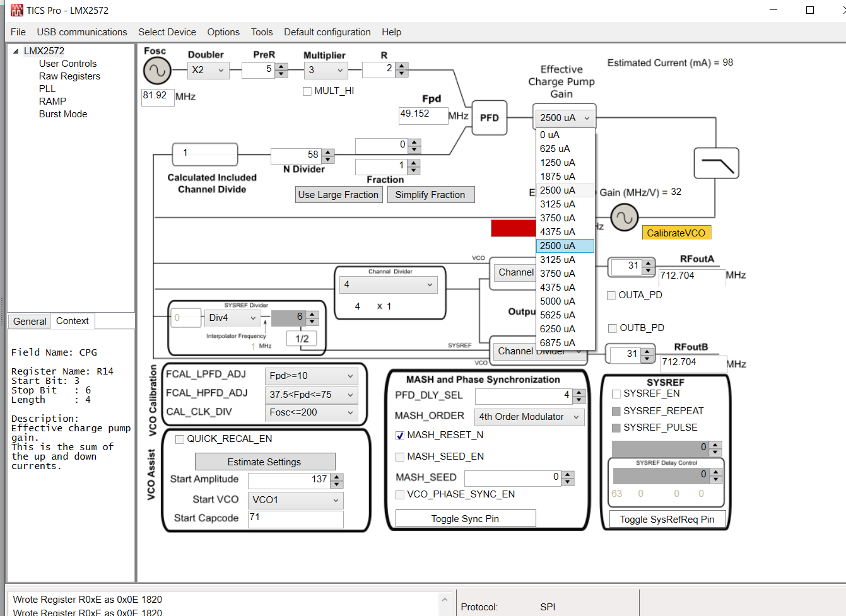Open the Select Device menu
Viewport: 846px width, 616px height.
pos(167,32)
